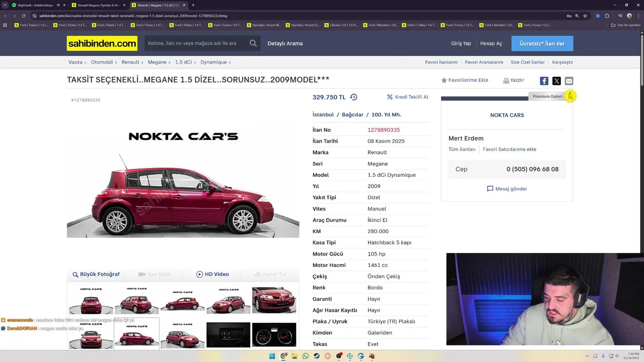Click phone number 0 (505) 096 68 08

pyautogui.click(x=532, y=169)
